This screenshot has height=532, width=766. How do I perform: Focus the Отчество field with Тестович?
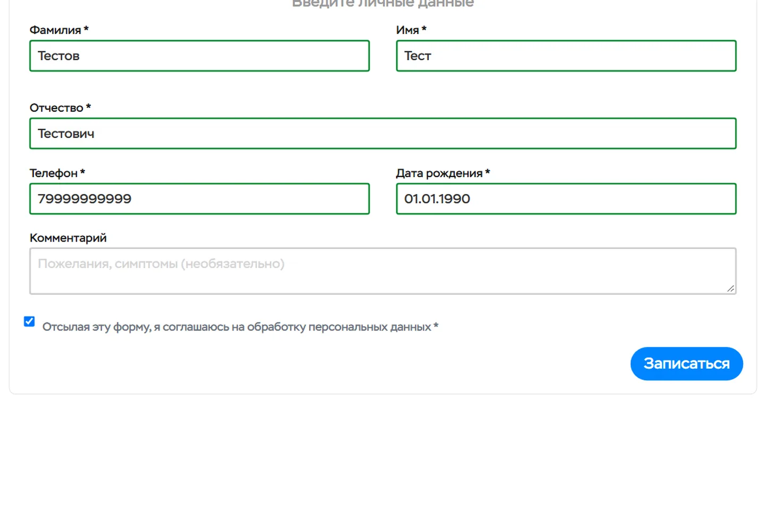pos(383,134)
